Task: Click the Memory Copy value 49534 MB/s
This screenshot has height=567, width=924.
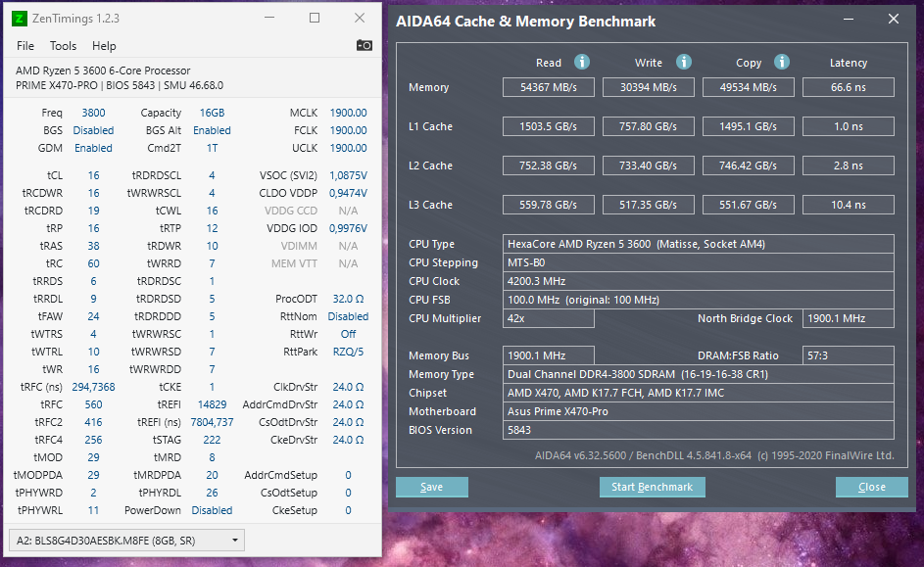Action: (749, 87)
